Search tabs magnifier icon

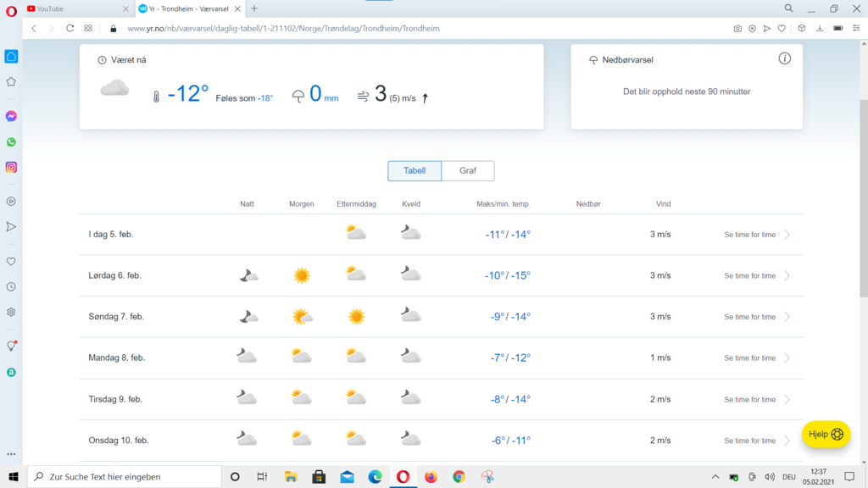click(788, 8)
